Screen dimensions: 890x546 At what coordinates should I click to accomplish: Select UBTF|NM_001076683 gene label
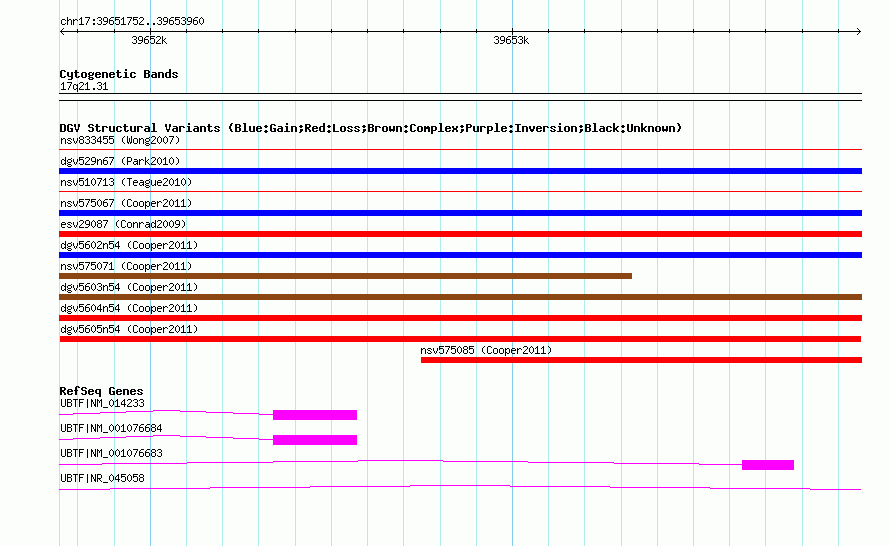[111, 453]
